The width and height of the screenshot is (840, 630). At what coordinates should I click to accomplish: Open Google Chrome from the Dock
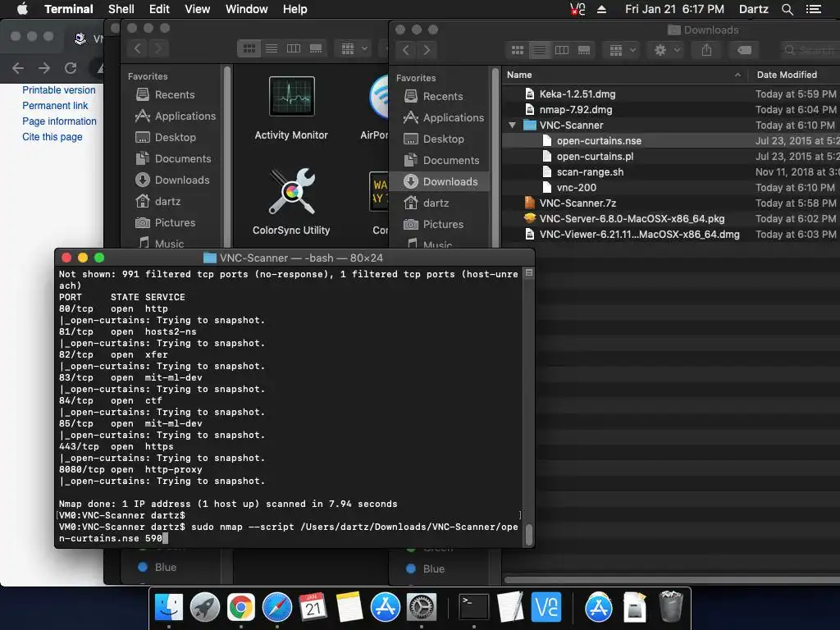[x=240, y=608]
